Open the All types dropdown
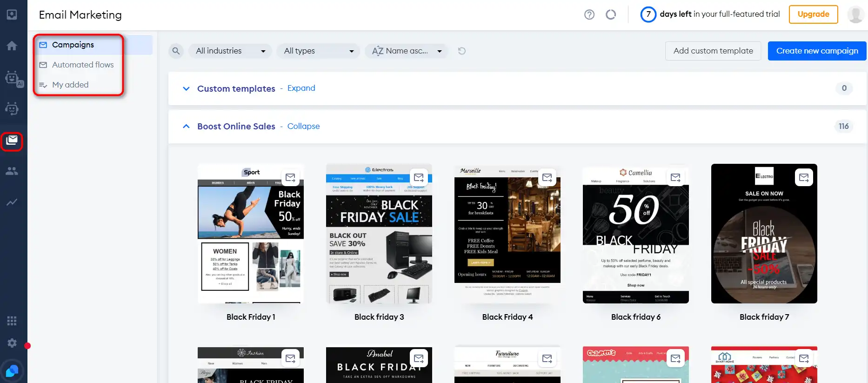868x383 pixels. pos(319,51)
